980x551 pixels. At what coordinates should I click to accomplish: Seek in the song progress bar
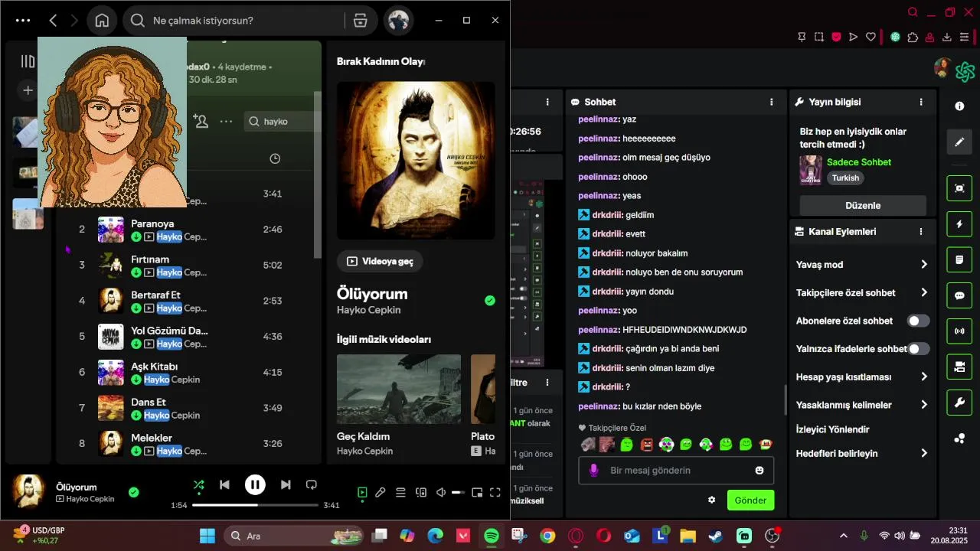[x=255, y=505]
